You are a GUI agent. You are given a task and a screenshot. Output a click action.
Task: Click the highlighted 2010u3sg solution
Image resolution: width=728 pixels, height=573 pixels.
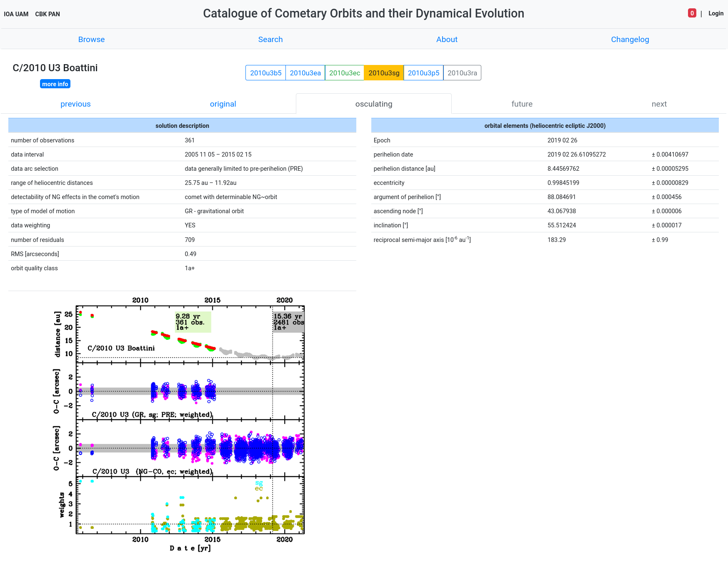point(384,73)
